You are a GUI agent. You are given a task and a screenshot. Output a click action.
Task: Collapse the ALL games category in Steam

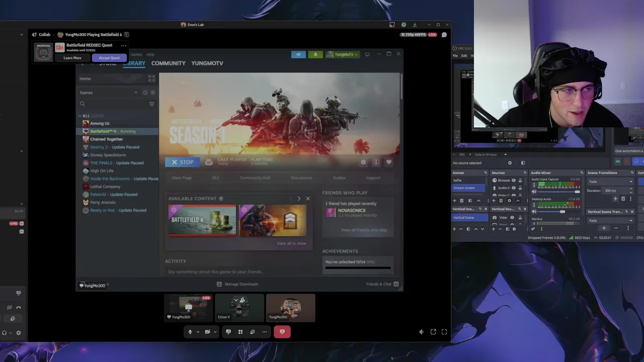[79, 116]
